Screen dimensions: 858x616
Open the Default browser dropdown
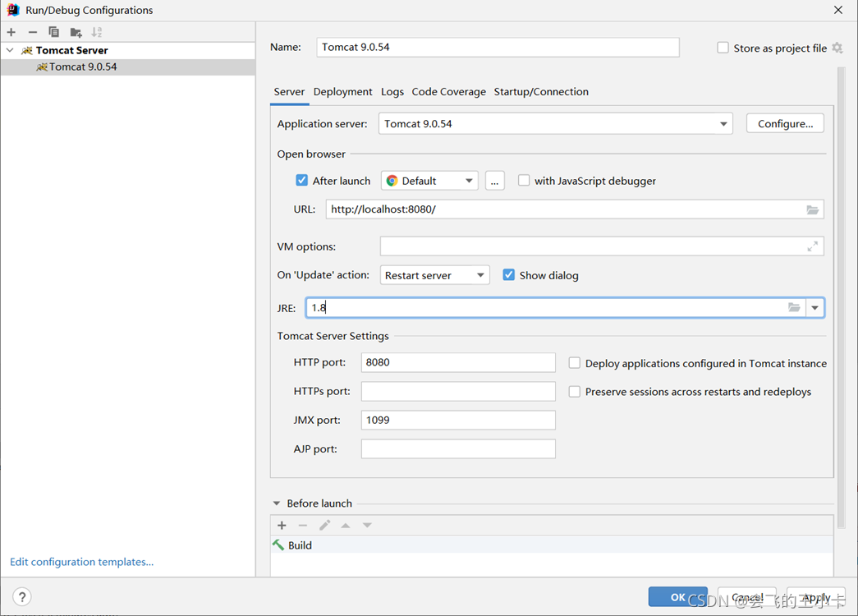pyautogui.click(x=429, y=181)
